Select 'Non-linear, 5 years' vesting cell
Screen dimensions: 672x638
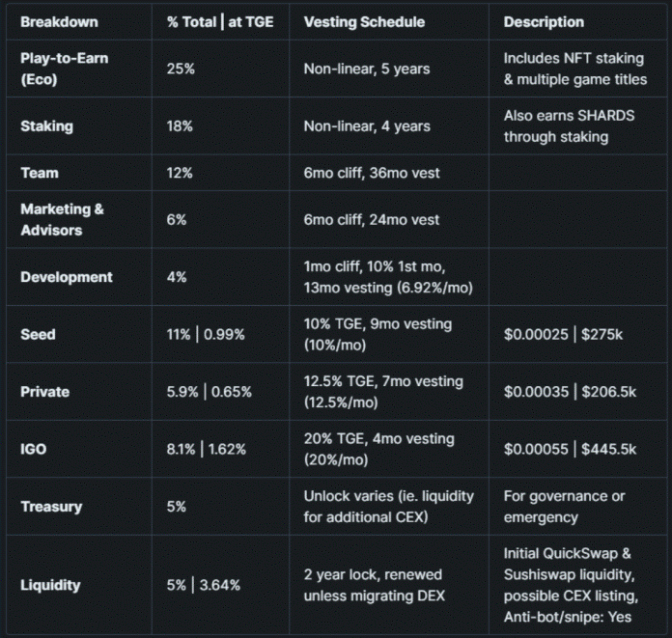[367, 69]
